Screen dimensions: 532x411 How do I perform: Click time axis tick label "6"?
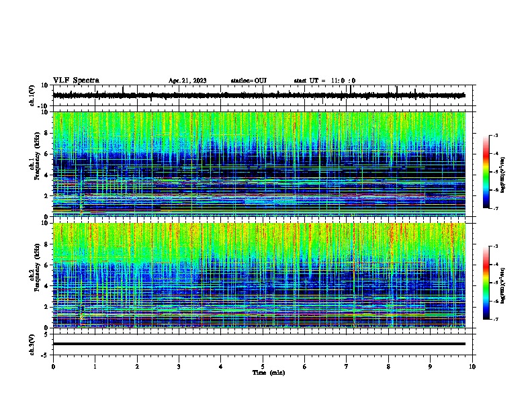[305, 367]
